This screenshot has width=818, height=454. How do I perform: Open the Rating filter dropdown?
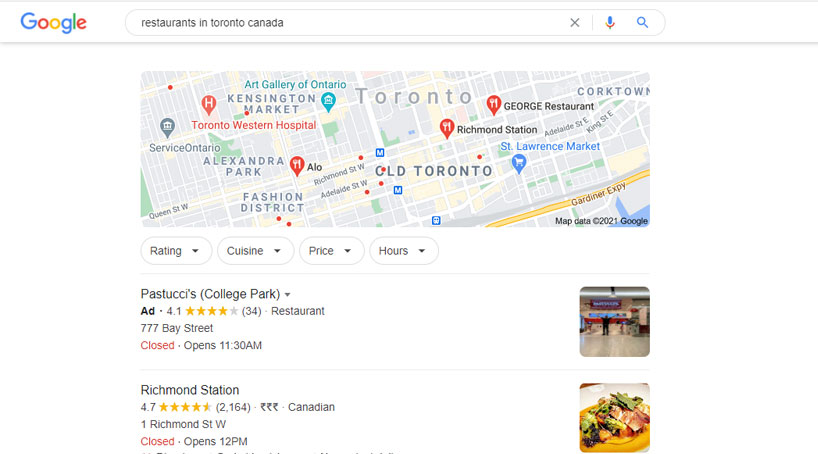[176, 251]
